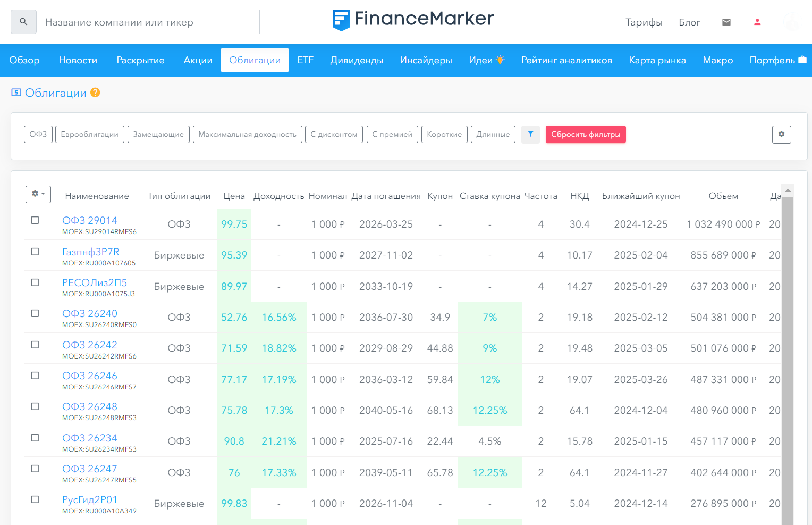Click the table vertical scrollbar track
The height and width of the screenshot is (525, 812).
coord(788,362)
